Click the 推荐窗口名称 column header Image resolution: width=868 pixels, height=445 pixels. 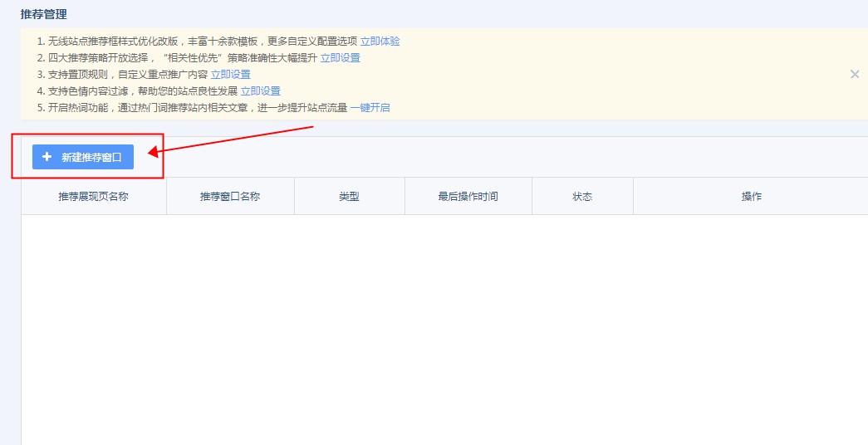230,197
